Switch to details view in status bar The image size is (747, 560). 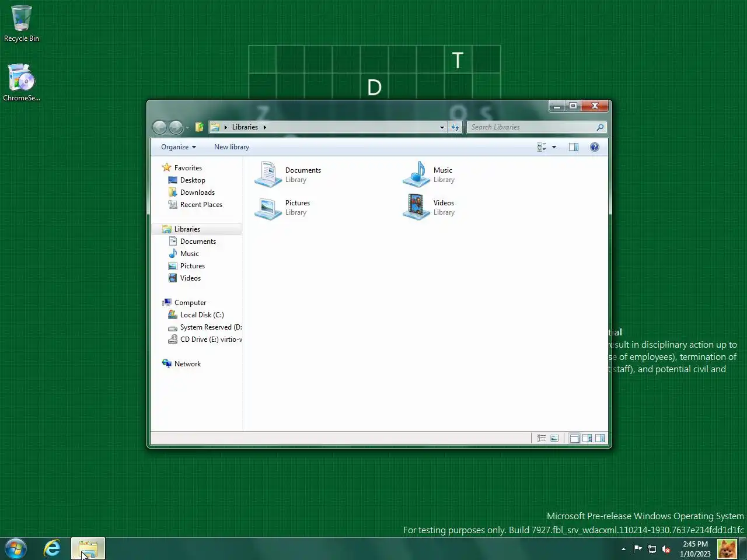[542, 438]
